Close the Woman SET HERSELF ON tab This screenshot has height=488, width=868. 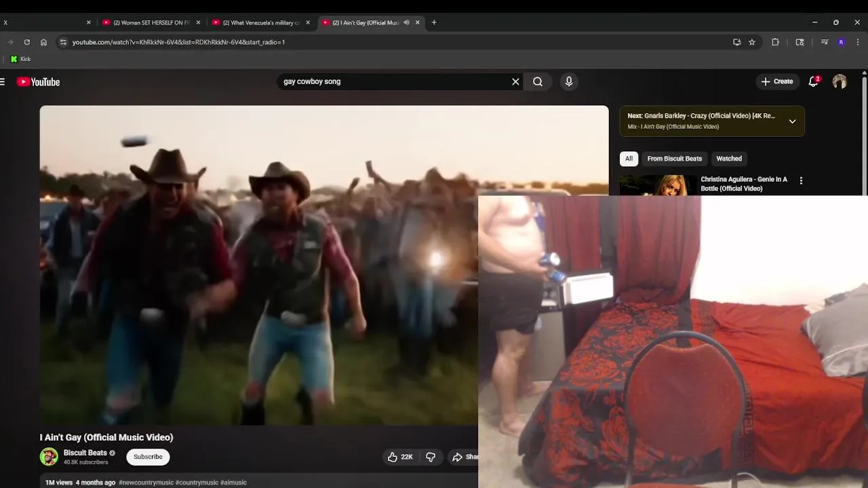click(x=198, y=22)
